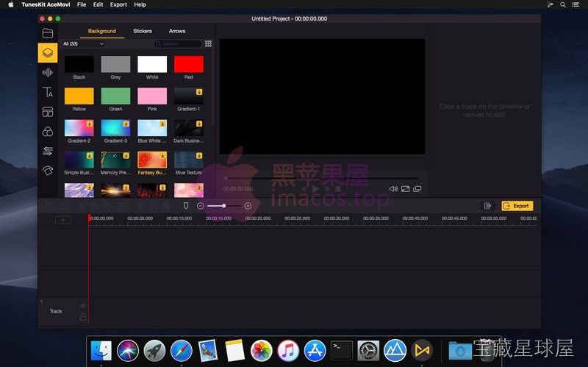588x367 pixels.
Task: Open the Audio waveform panel
Action: point(48,72)
